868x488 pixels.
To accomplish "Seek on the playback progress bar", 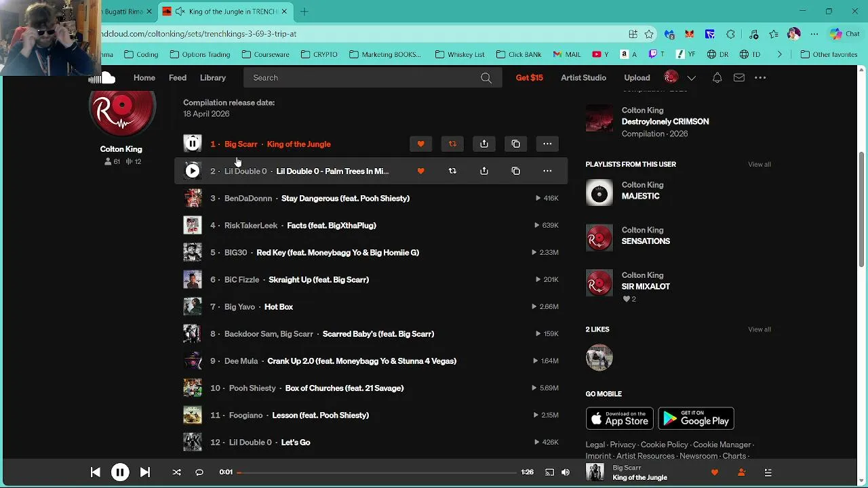I will [x=377, y=472].
